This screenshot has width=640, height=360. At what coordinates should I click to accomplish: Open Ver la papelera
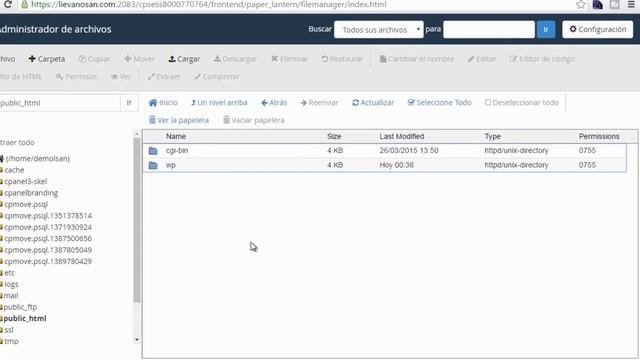tap(179, 120)
